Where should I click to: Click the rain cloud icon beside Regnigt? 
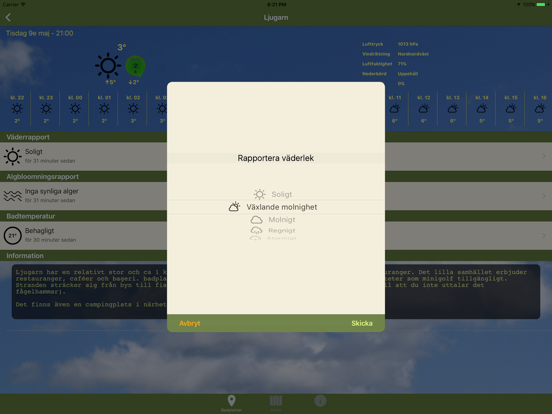[256, 230]
